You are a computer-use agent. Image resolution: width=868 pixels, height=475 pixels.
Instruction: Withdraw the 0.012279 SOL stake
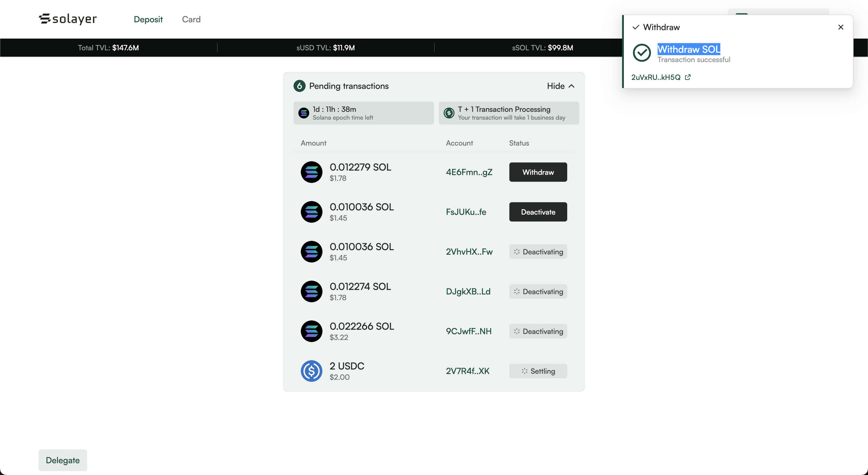[x=538, y=172]
